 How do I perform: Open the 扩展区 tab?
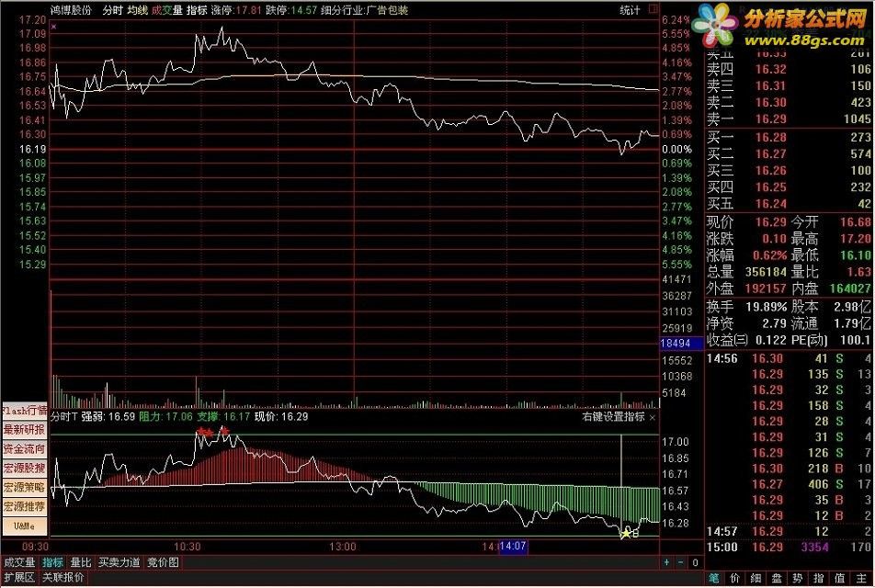point(19,577)
